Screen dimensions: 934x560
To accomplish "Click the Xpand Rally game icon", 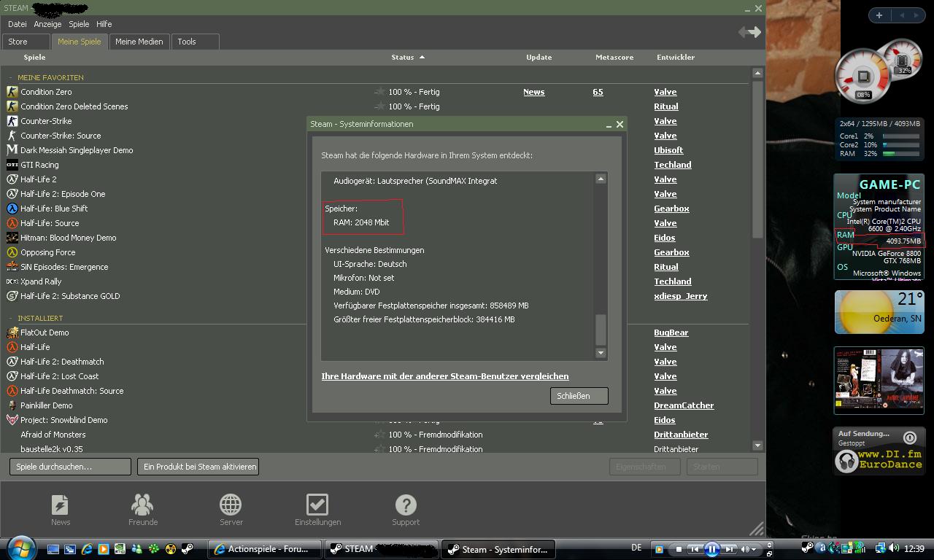I will (12, 281).
